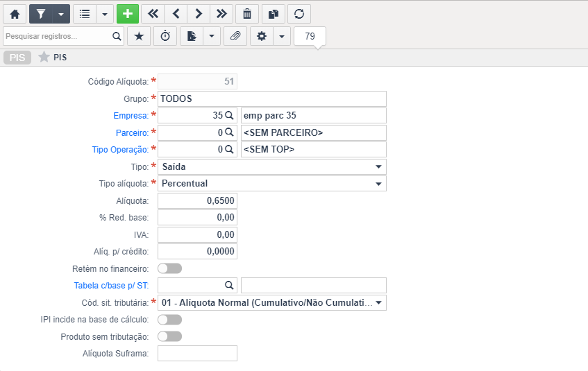Open the settings gear button
The width and height of the screenshot is (588, 371).
(262, 36)
